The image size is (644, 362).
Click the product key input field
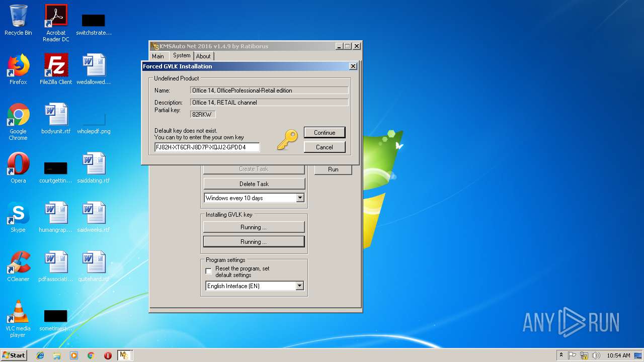(207, 147)
